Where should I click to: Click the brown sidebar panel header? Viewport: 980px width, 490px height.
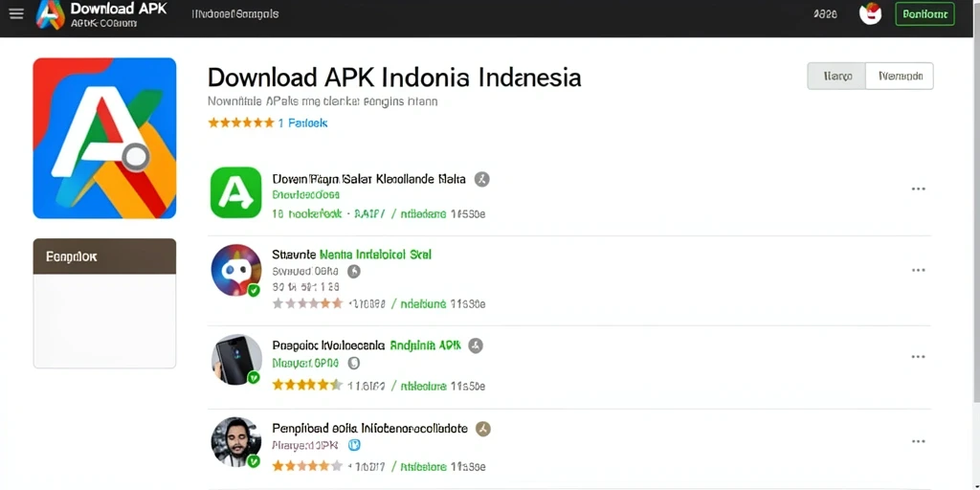[104, 256]
